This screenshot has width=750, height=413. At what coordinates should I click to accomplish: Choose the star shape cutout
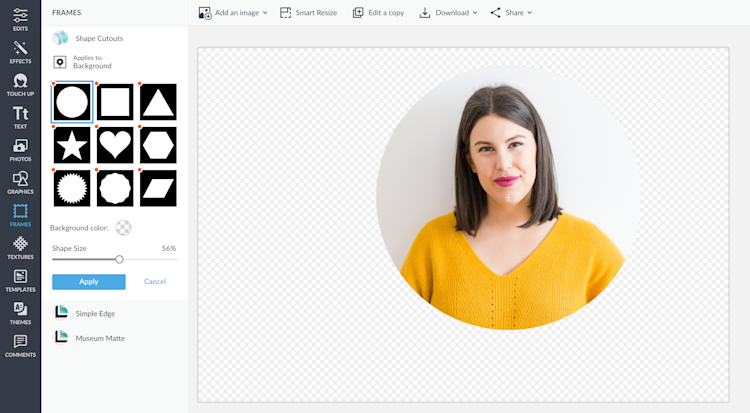click(72, 145)
